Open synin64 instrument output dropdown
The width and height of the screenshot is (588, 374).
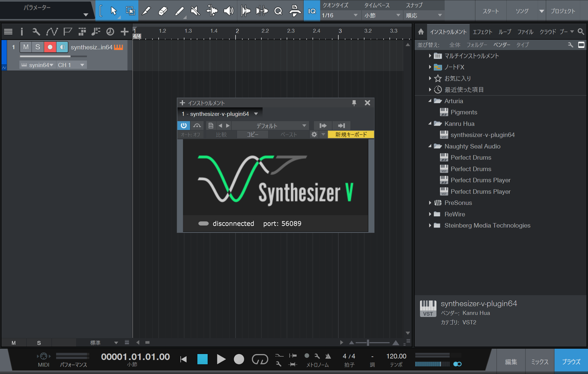coord(37,65)
